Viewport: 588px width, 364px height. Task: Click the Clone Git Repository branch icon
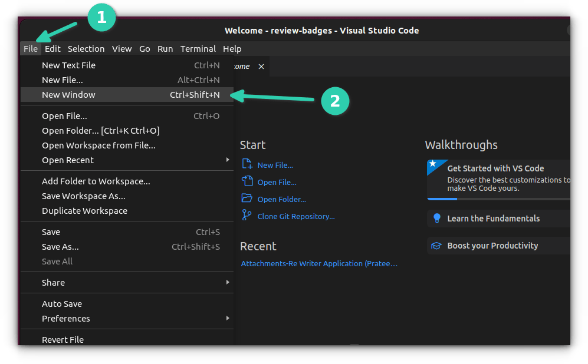[x=247, y=216]
